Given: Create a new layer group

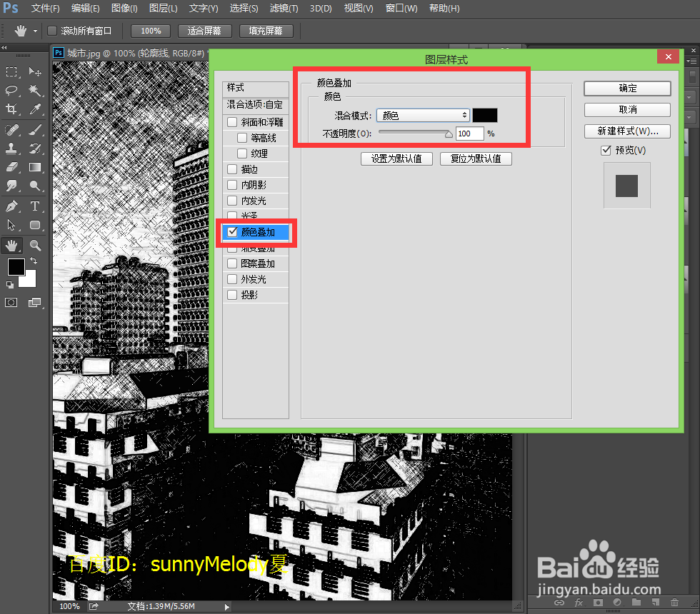Looking at the screenshot, I should [x=636, y=603].
